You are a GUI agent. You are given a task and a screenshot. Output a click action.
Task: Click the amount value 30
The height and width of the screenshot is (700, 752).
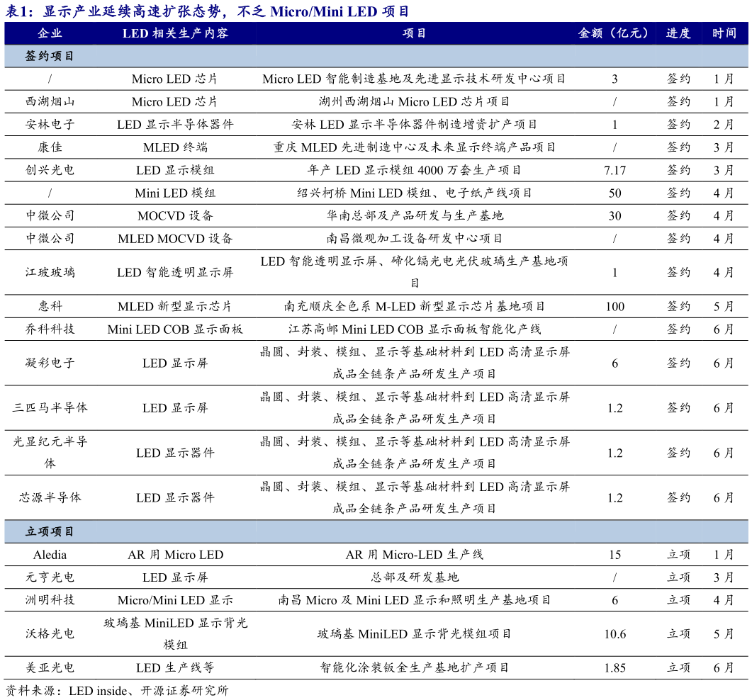[x=614, y=216]
